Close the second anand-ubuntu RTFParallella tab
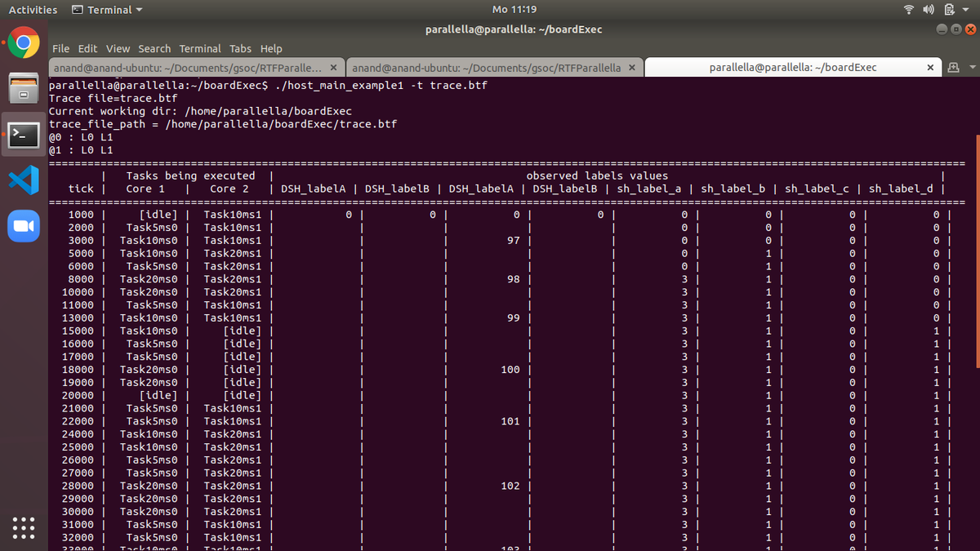 point(630,67)
